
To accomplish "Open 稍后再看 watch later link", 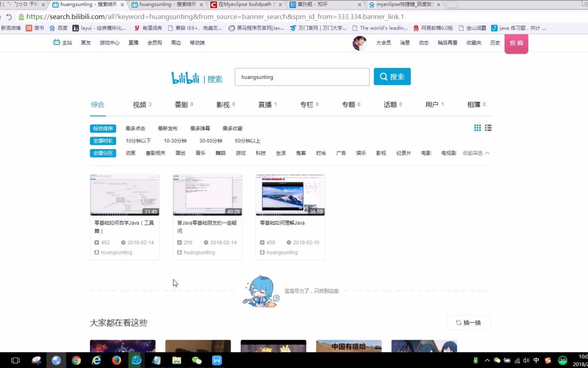I will pos(447,43).
